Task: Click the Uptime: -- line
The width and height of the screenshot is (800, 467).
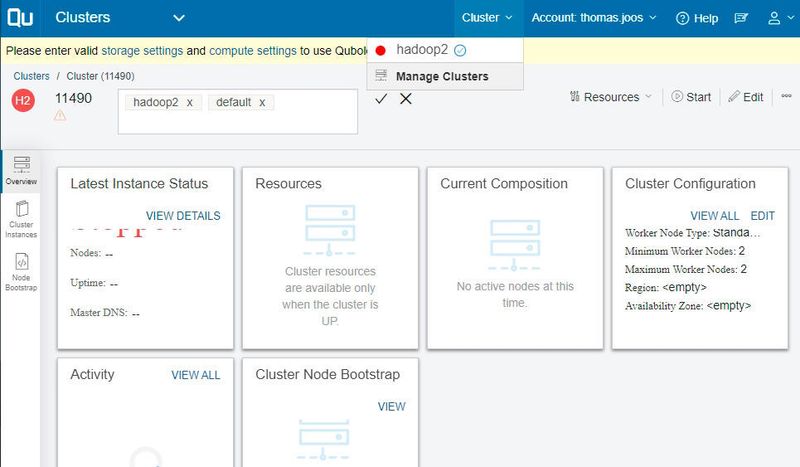Action: pos(94,283)
